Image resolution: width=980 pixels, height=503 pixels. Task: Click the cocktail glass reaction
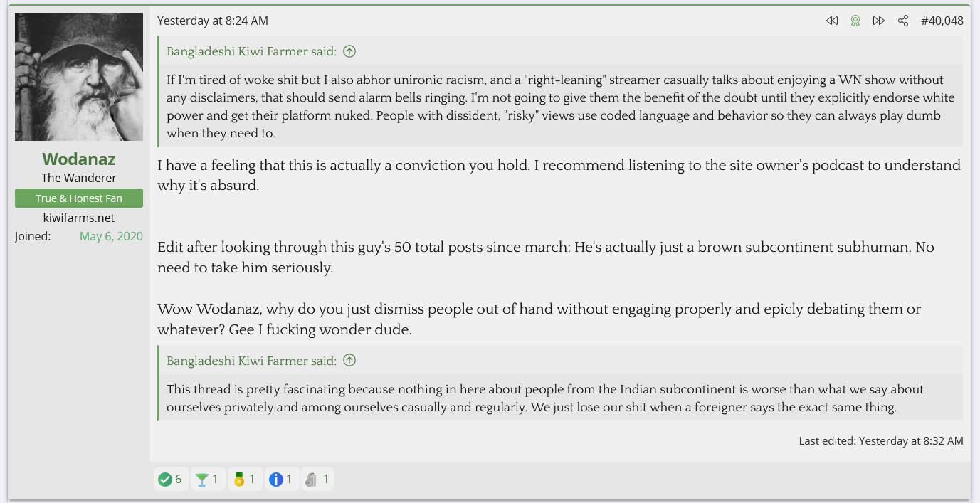(208, 479)
